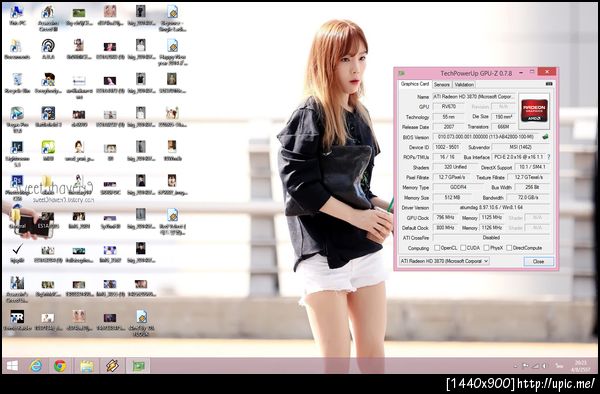The width and height of the screenshot is (600, 394).
Task: Select the Battlefield 3 desktop shortcut
Action: tap(48, 117)
